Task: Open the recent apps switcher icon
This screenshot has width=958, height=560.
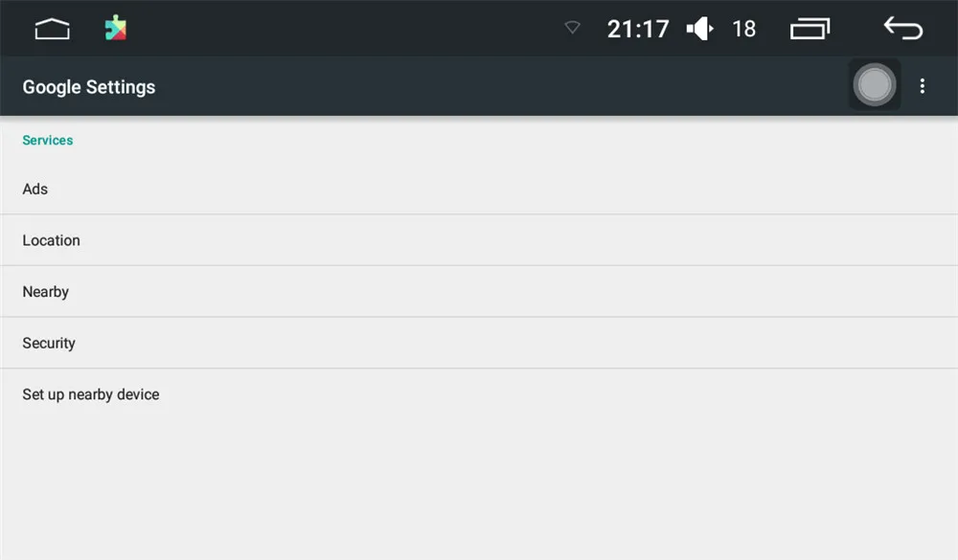Action: point(810,29)
